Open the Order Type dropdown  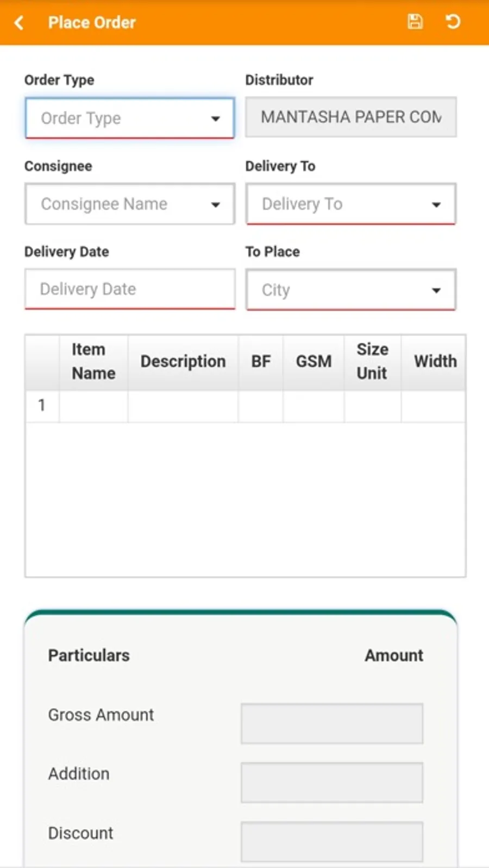[x=130, y=118]
